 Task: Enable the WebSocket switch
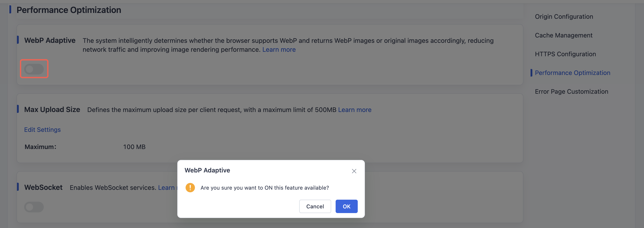click(34, 207)
